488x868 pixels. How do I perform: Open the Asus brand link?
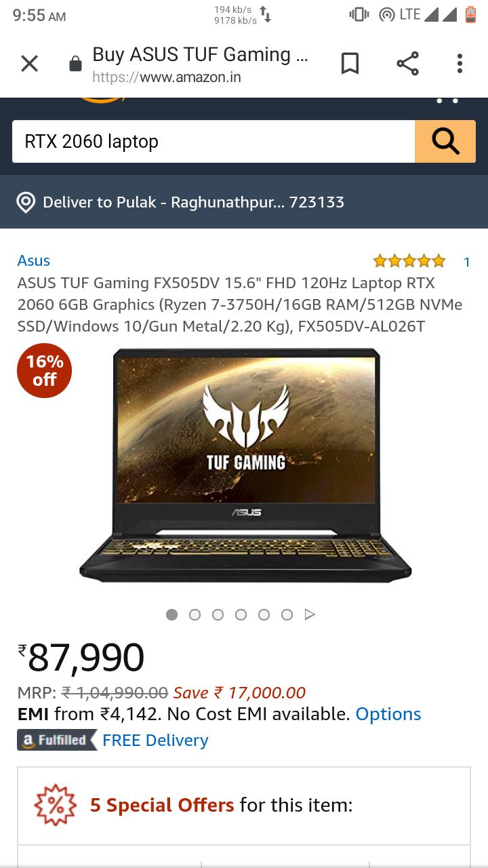pos(34,260)
